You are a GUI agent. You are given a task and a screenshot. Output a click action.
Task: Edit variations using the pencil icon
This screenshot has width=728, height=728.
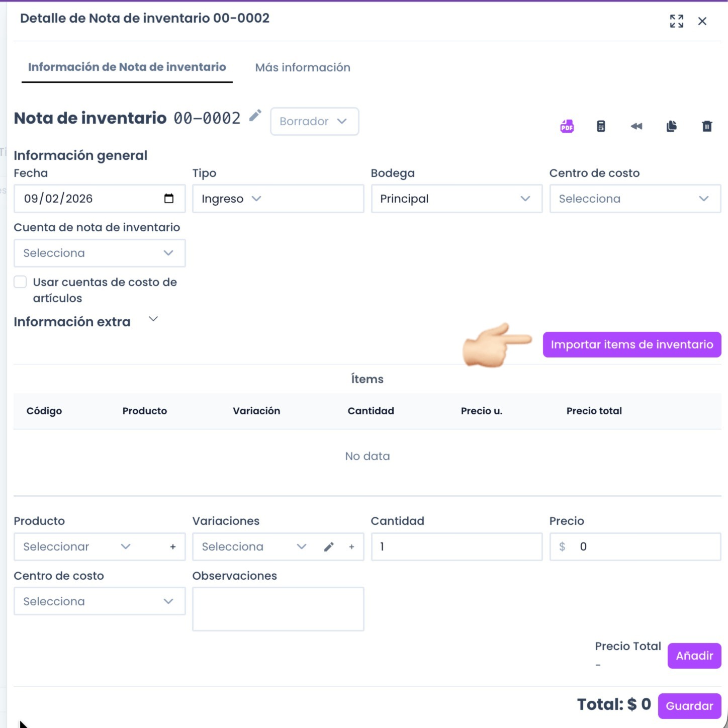[x=329, y=547]
